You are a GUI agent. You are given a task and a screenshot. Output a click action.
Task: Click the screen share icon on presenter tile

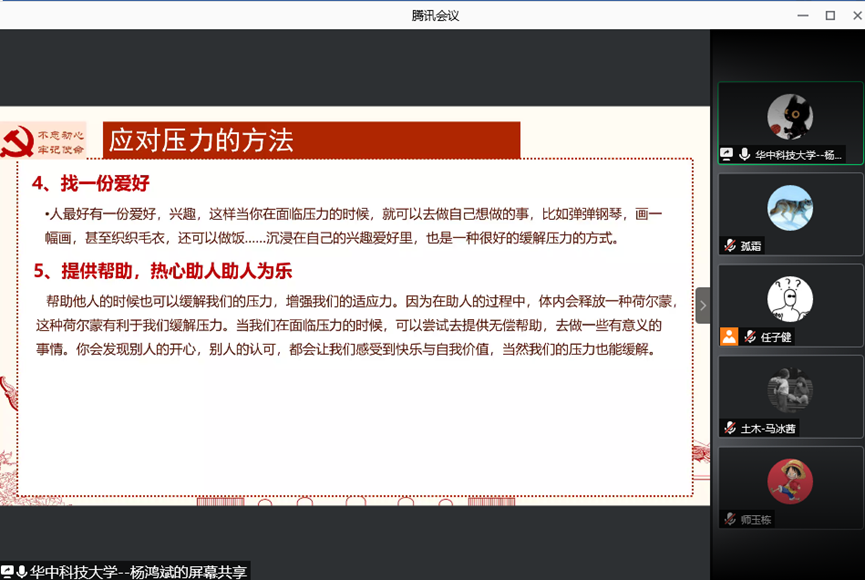[727, 154]
